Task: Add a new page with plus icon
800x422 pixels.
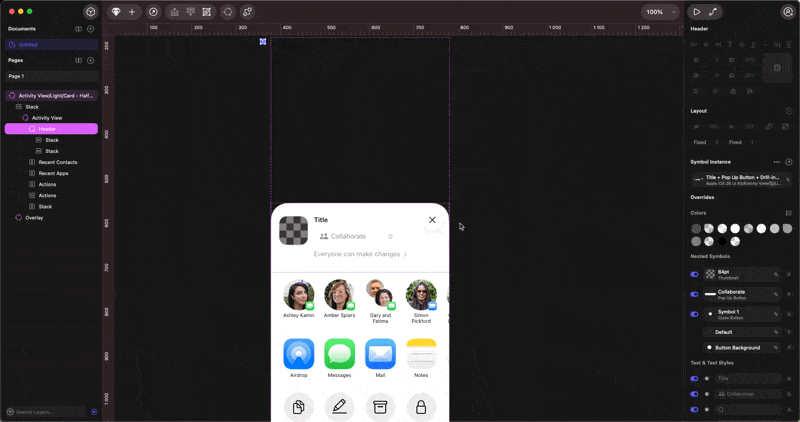Action: (90, 60)
